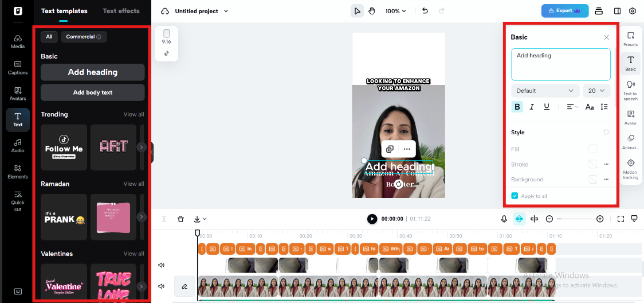The height and width of the screenshot is (303, 644).
Task: Open the Default font dropdown
Action: point(545,91)
